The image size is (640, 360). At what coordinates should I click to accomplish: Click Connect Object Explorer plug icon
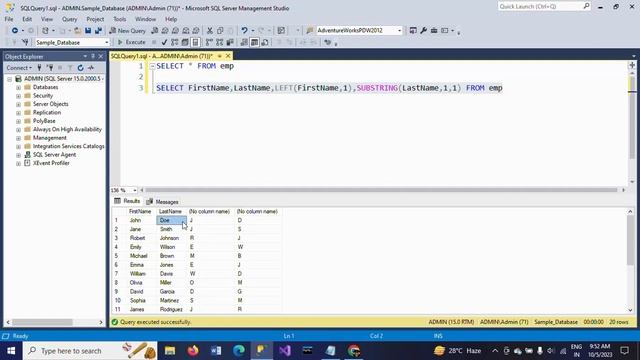(40, 68)
